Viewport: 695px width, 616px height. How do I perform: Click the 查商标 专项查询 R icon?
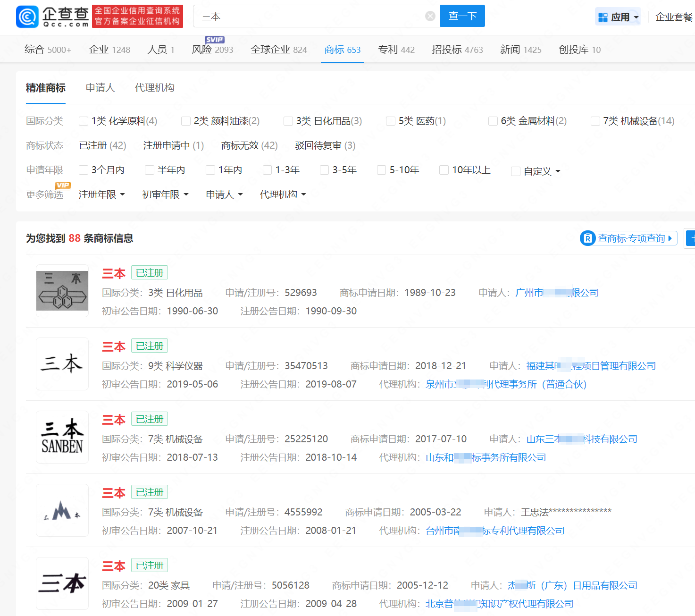587,238
